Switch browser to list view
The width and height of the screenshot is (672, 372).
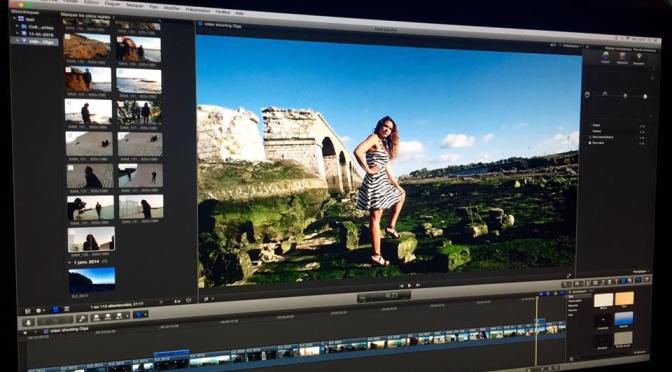(66, 309)
